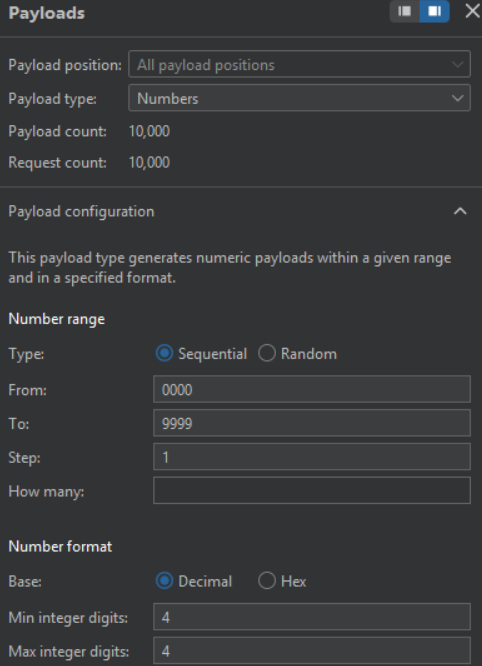This screenshot has height=666, width=482.
Task: Collapse the Payload configuration section
Action: [x=460, y=211]
